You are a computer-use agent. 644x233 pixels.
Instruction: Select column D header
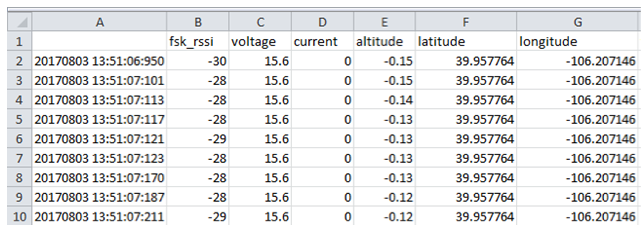[322, 22]
